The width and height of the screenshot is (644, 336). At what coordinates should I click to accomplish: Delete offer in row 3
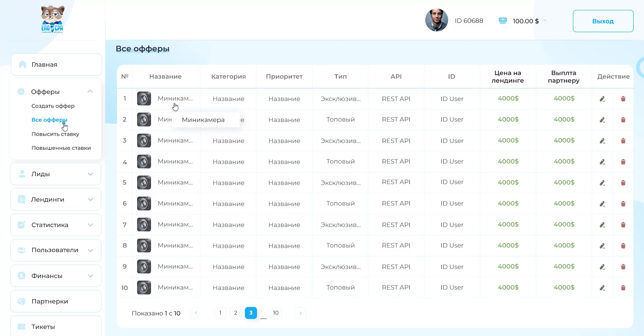(x=623, y=141)
